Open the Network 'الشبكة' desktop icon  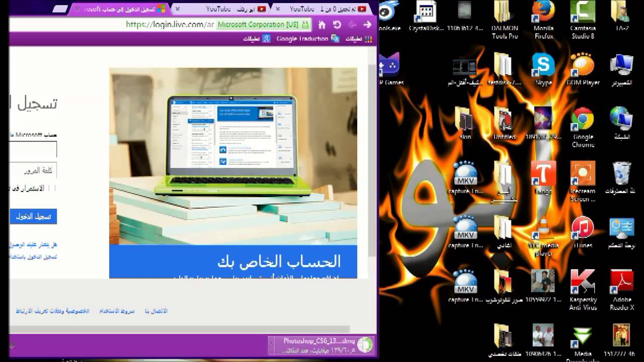622,124
